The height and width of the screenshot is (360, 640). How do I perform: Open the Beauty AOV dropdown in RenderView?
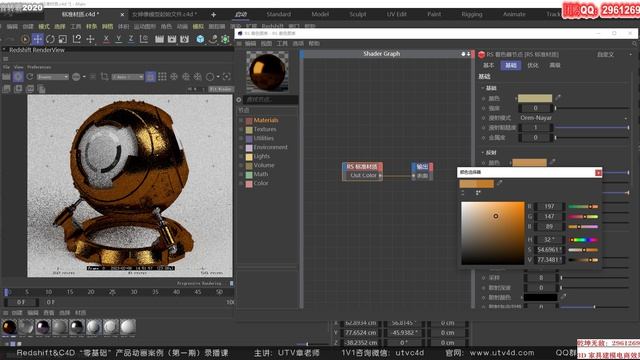53,77
